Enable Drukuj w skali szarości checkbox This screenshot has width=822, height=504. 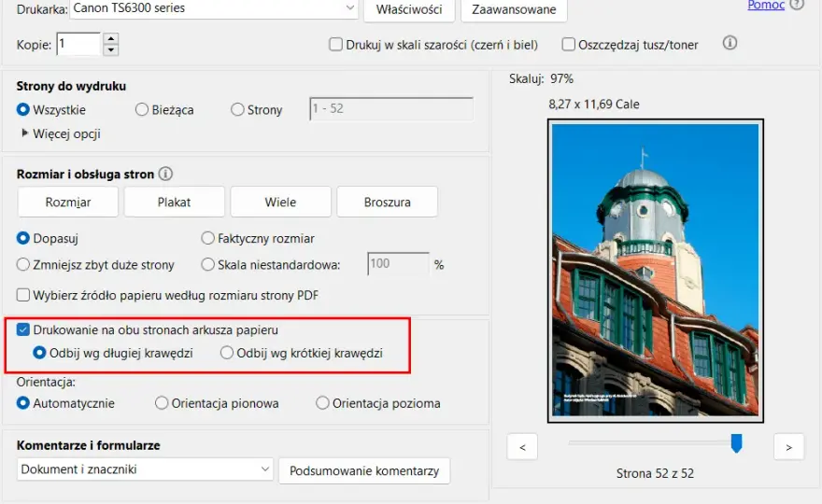tap(336, 45)
